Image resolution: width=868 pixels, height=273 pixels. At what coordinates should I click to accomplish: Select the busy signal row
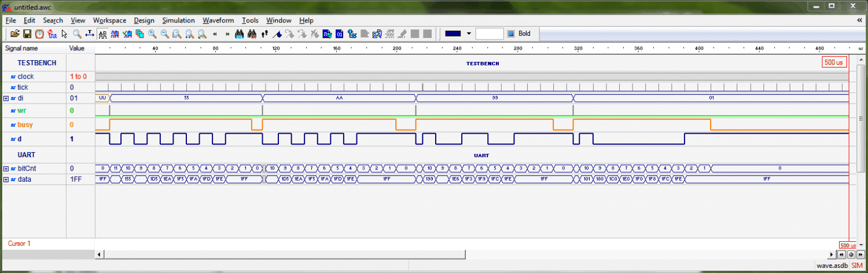coord(25,125)
